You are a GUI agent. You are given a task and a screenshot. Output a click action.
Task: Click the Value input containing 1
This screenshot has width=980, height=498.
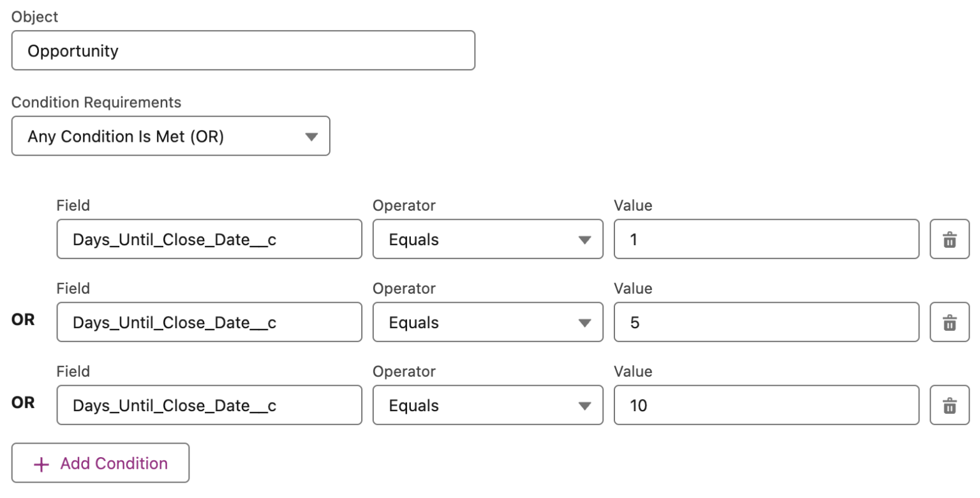click(766, 239)
